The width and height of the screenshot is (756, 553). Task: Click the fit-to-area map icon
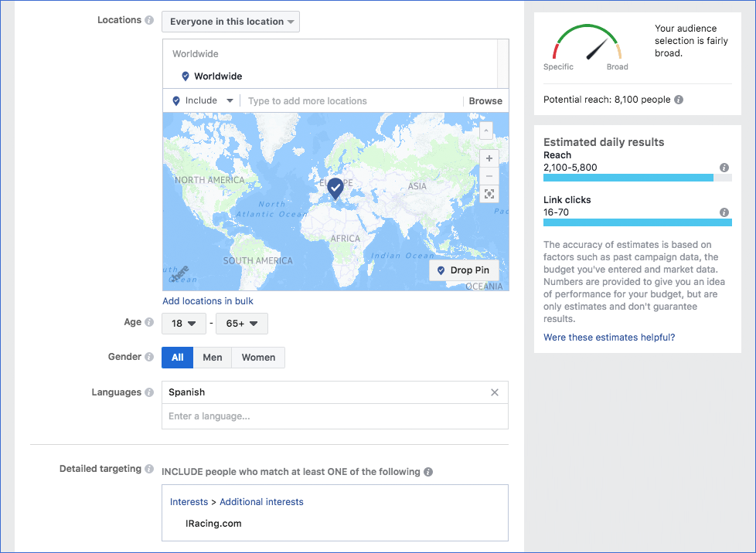(489, 195)
